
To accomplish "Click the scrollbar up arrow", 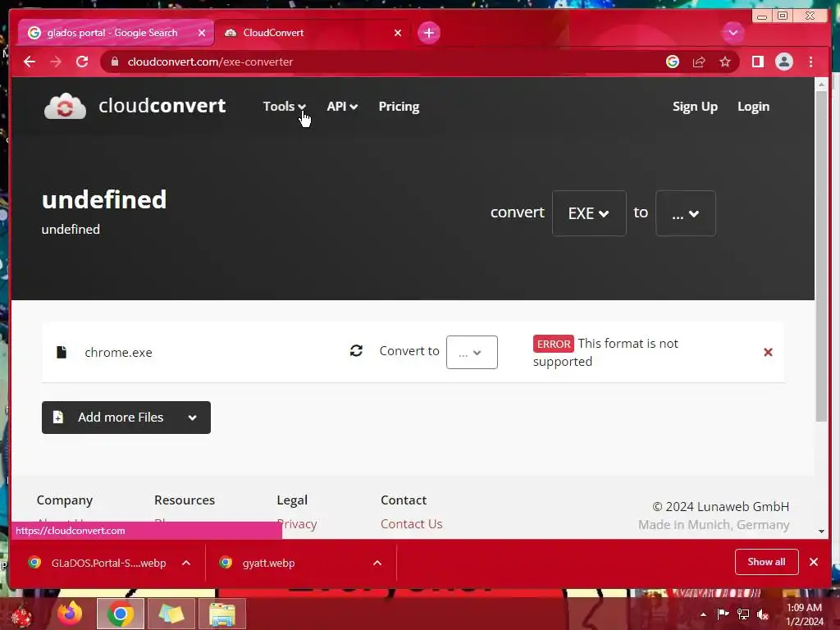I will coord(821,84).
